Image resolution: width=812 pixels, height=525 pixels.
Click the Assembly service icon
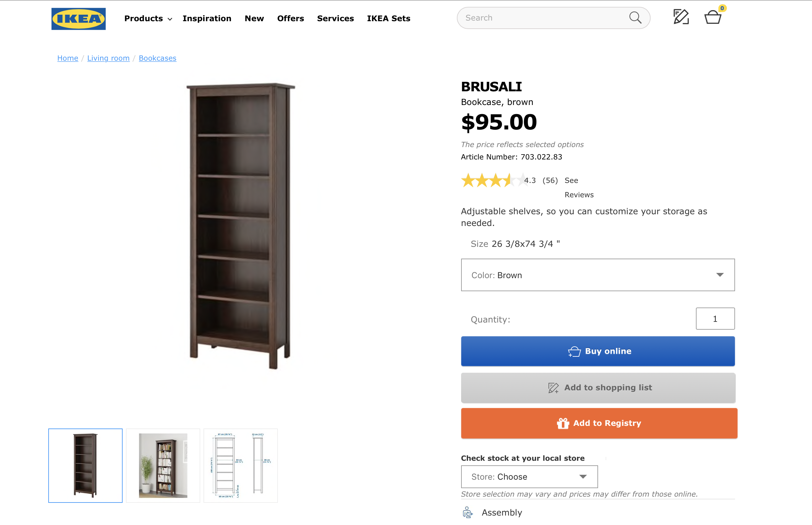click(x=468, y=512)
